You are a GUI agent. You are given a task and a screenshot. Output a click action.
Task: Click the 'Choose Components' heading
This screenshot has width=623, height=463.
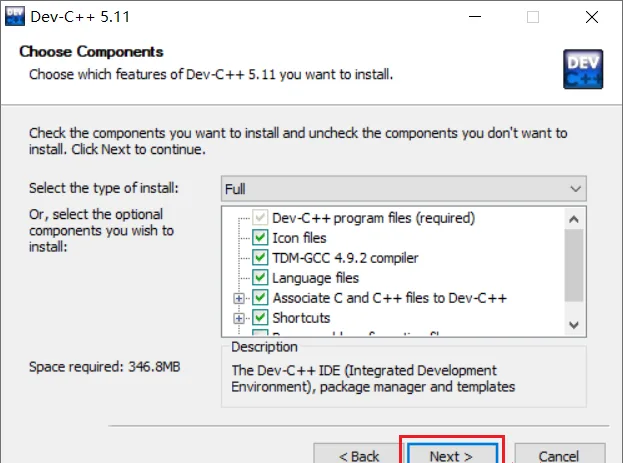[91, 52]
